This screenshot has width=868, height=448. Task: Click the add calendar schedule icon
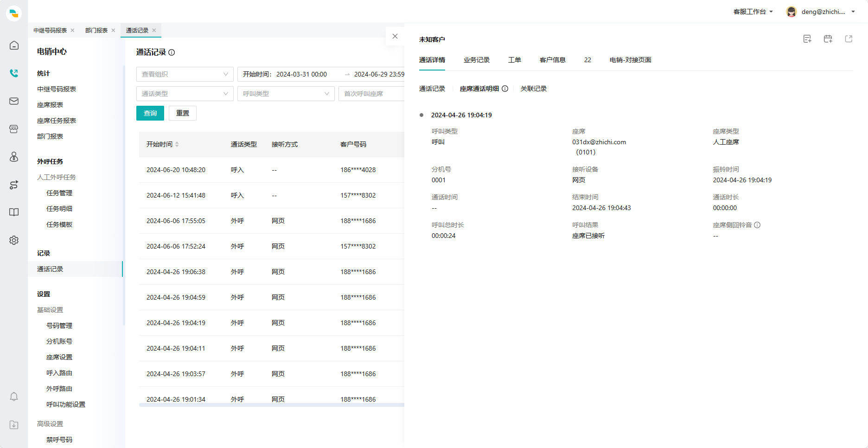828,39
